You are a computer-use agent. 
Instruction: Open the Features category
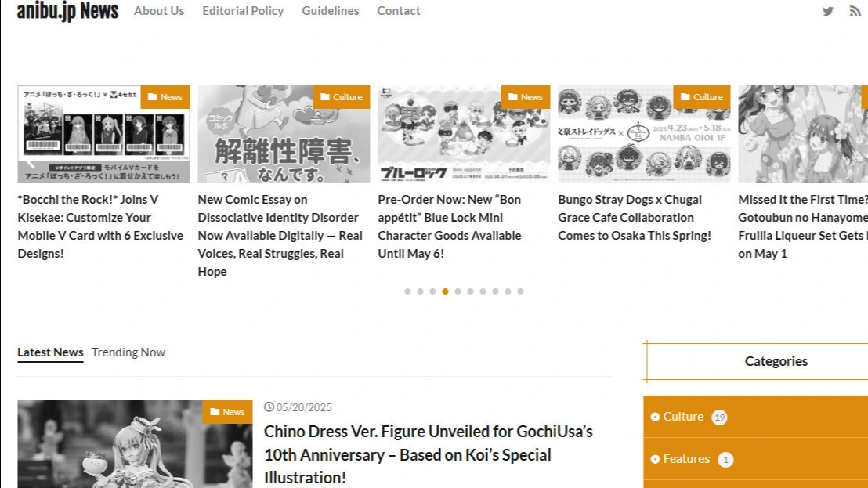pos(686,459)
